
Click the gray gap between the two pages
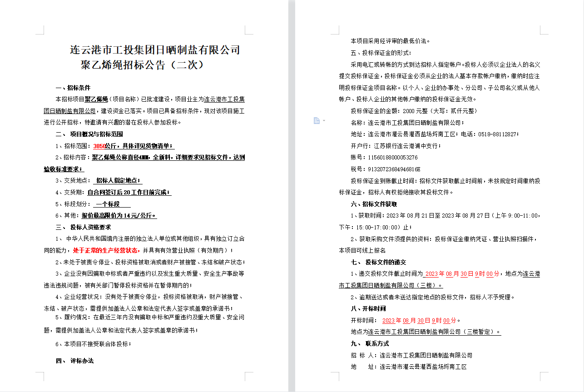pos(292,195)
